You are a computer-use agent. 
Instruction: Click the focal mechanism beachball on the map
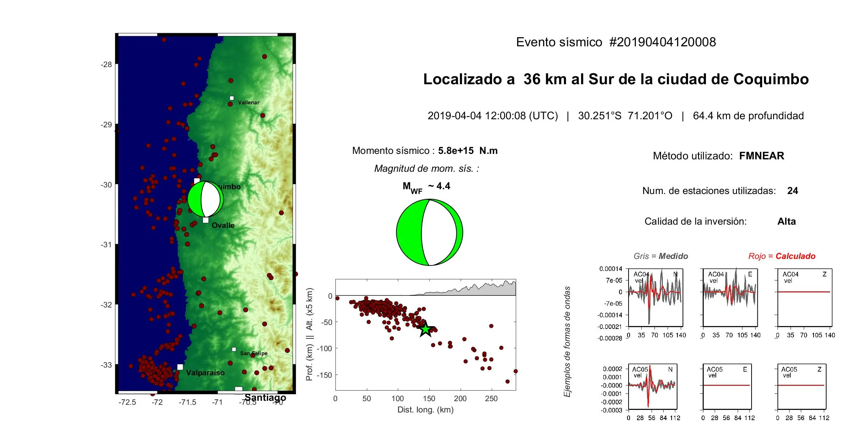[x=206, y=199]
